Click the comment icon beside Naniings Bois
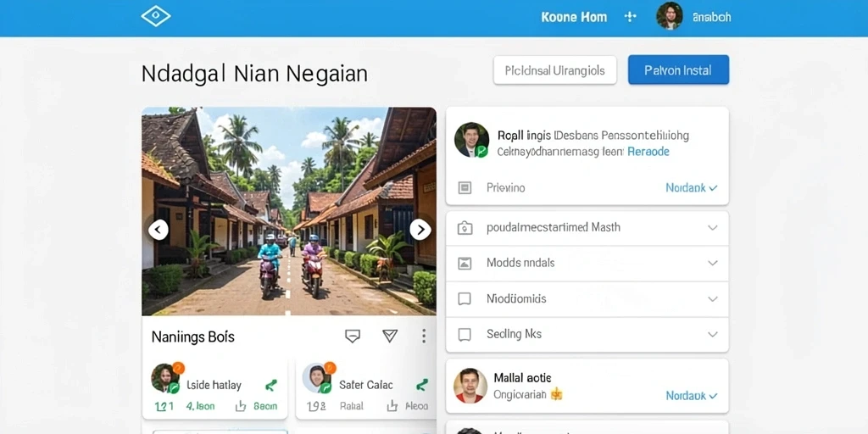Image resolution: width=868 pixels, height=434 pixels. tap(353, 336)
